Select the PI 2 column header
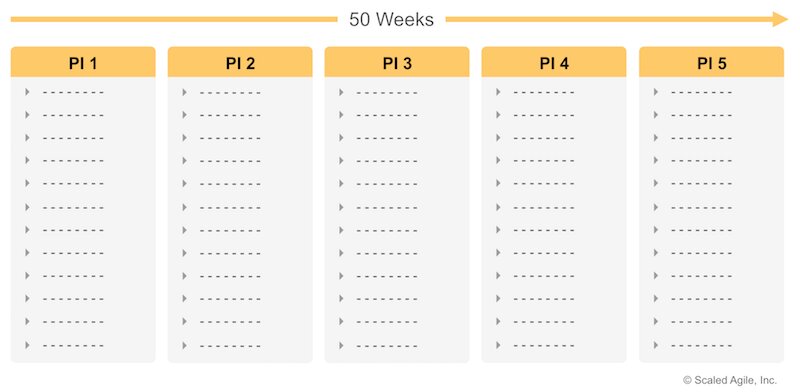This screenshot has width=800, height=392. (240, 62)
